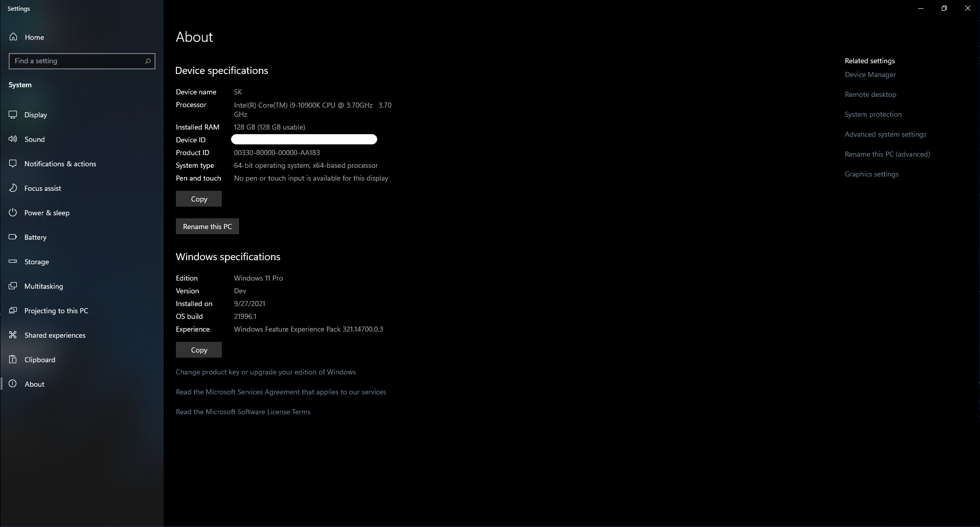980x527 pixels.
Task: Click the Battery icon
Action: coord(13,237)
